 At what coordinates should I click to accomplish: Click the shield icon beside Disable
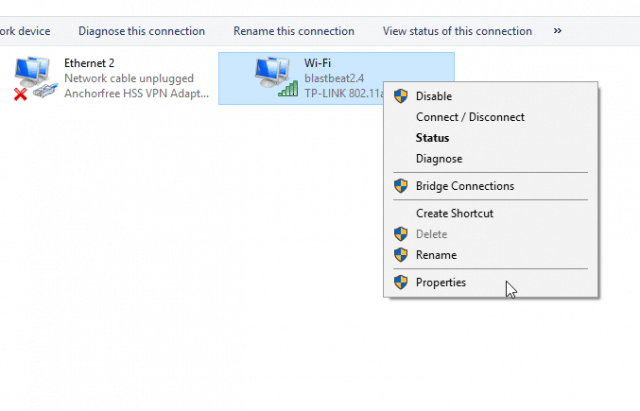401,96
